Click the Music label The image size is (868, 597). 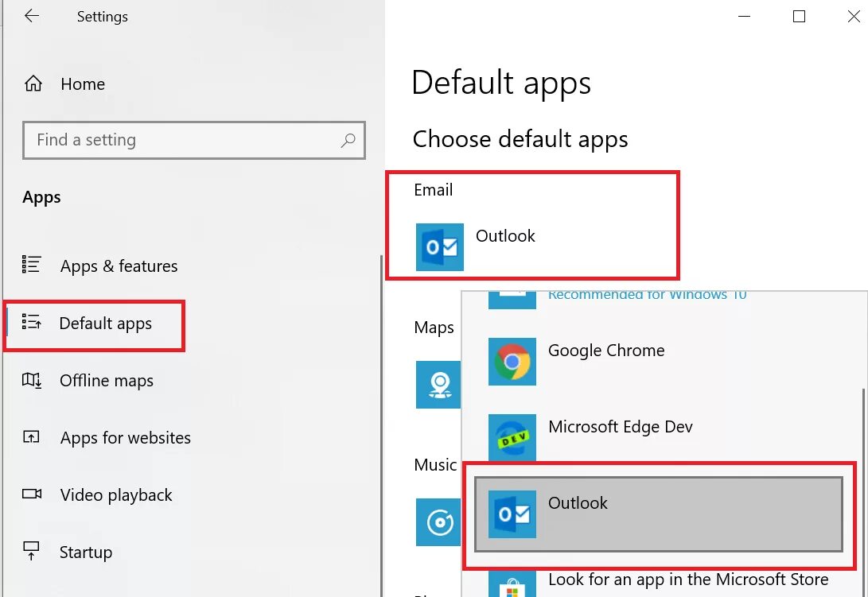[x=436, y=465]
